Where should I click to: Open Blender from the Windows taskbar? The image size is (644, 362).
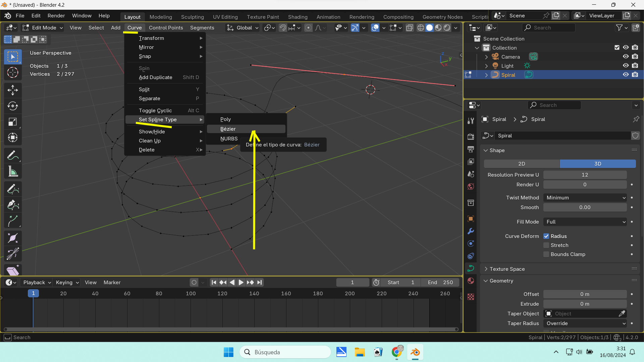415,352
